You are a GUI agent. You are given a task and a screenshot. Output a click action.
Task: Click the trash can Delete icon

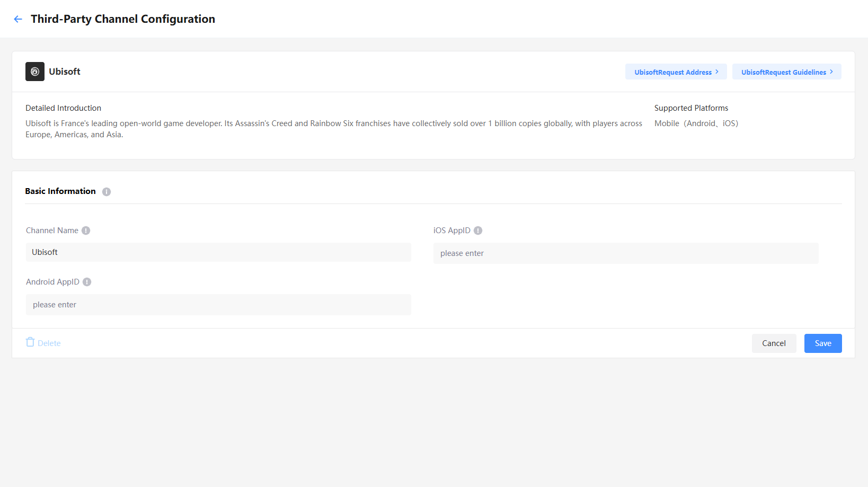[30, 342]
